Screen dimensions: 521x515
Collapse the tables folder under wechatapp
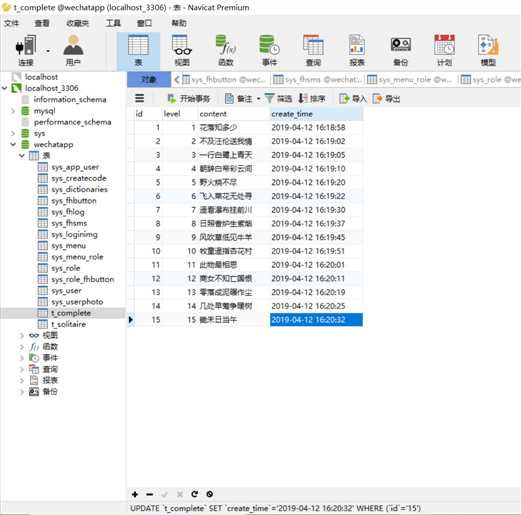coord(22,156)
